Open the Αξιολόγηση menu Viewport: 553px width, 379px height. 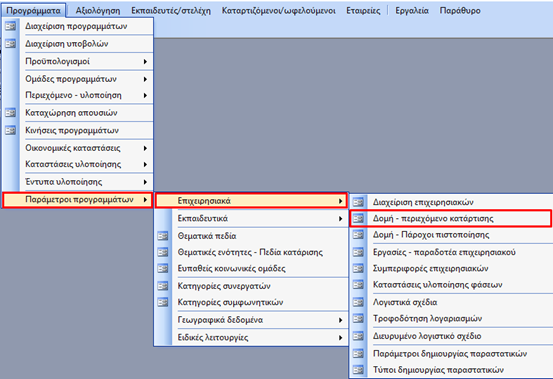pyautogui.click(x=98, y=11)
